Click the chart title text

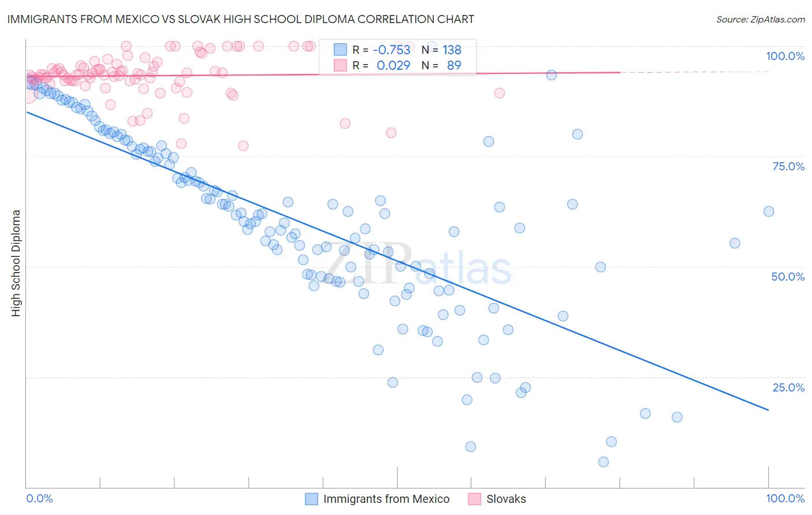pos(241,19)
